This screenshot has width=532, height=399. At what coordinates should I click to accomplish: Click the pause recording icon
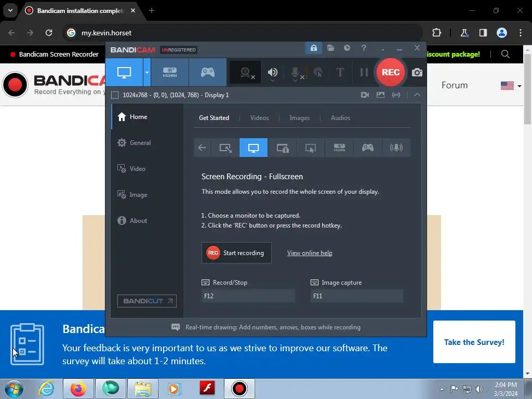point(364,72)
